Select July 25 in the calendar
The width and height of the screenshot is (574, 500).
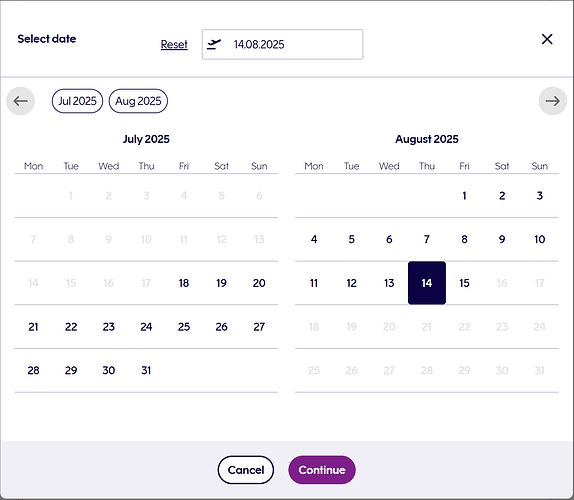[184, 327]
